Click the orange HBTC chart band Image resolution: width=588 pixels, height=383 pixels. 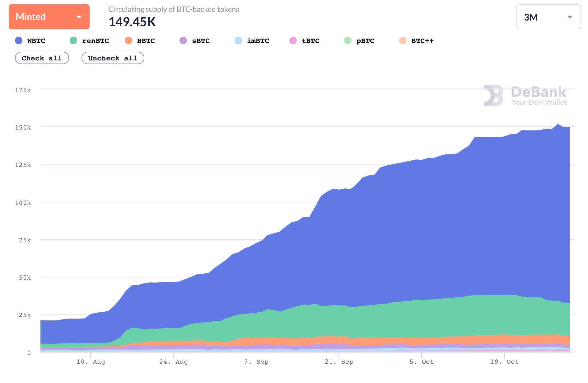[x=404, y=341]
